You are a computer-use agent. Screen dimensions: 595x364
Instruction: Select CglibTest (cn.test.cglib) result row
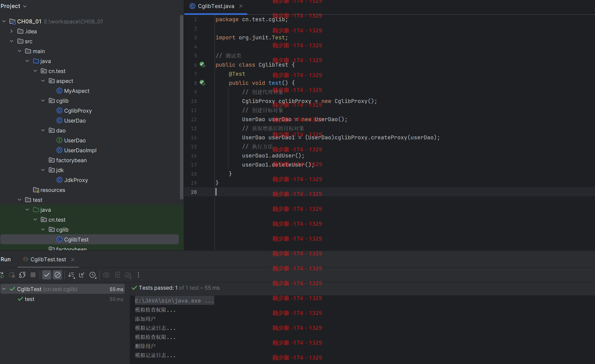coord(63,289)
